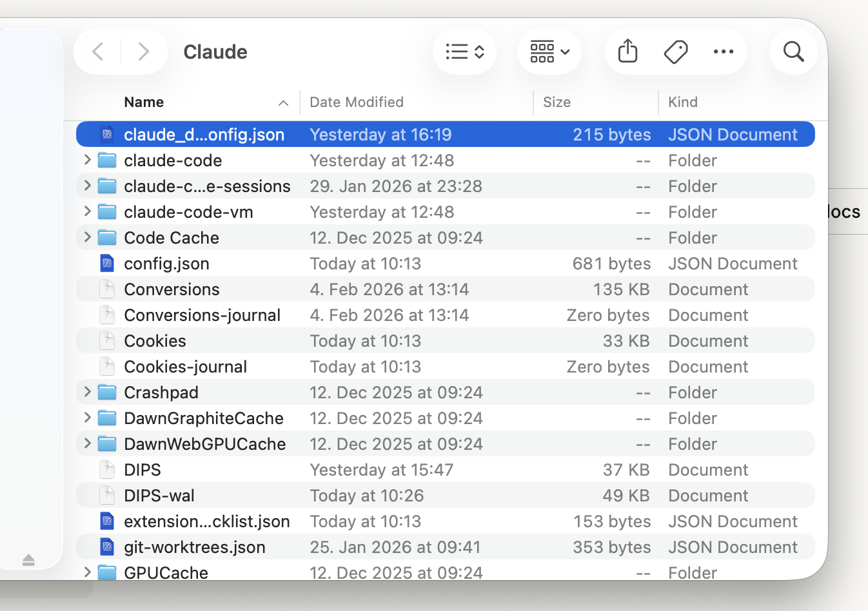Image resolution: width=868 pixels, height=611 pixels.
Task: Click the 135 KB size value
Action: (621, 289)
